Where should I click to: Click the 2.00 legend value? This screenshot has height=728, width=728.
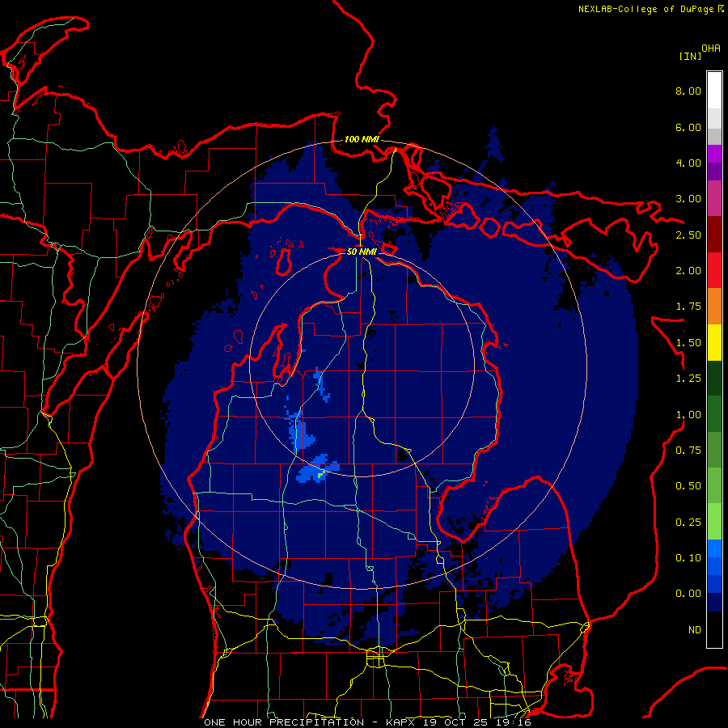(688, 271)
